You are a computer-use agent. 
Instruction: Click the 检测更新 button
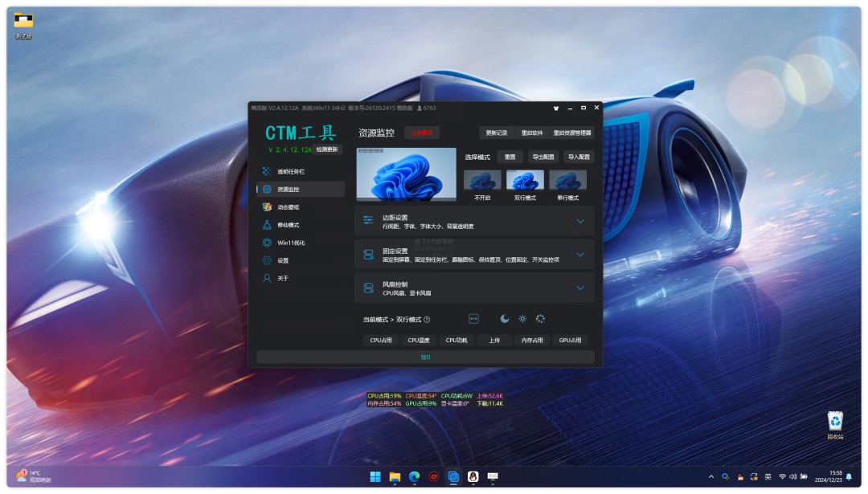click(x=329, y=149)
